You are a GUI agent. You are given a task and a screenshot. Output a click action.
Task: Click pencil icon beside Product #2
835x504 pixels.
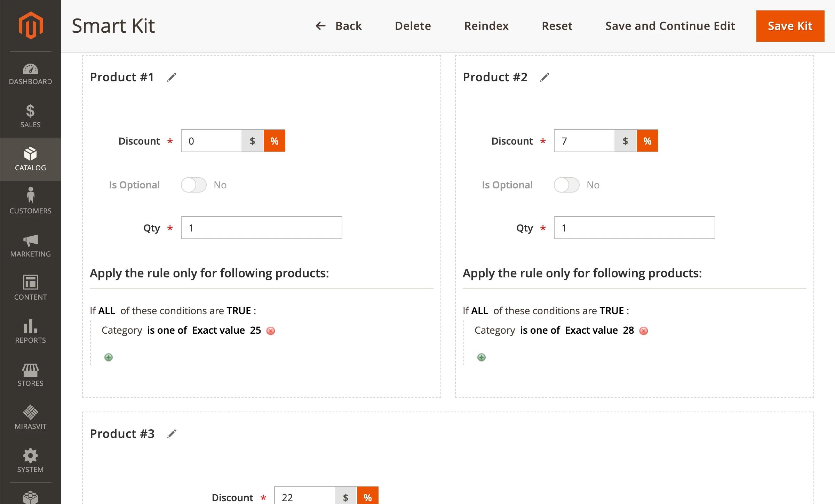coord(544,77)
